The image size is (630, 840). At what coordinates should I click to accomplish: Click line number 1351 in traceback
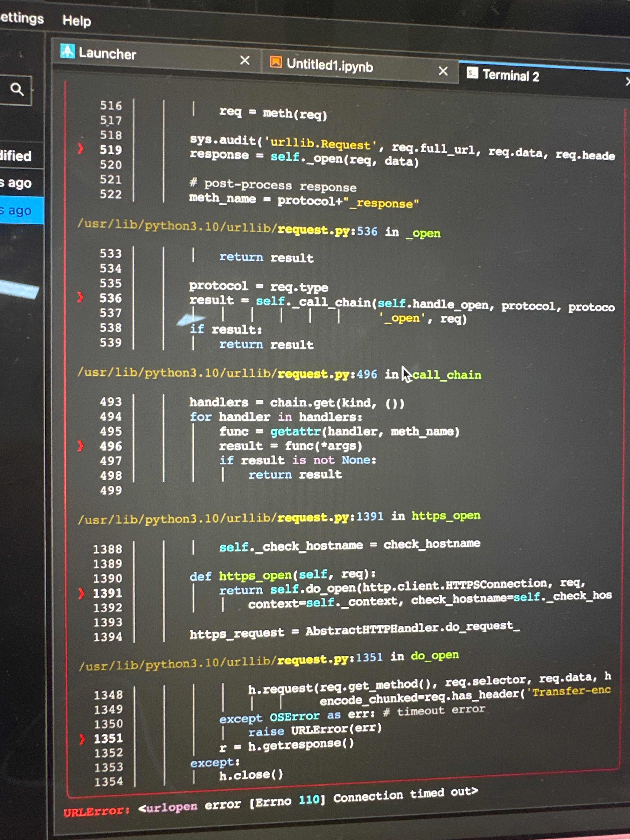(109, 738)
